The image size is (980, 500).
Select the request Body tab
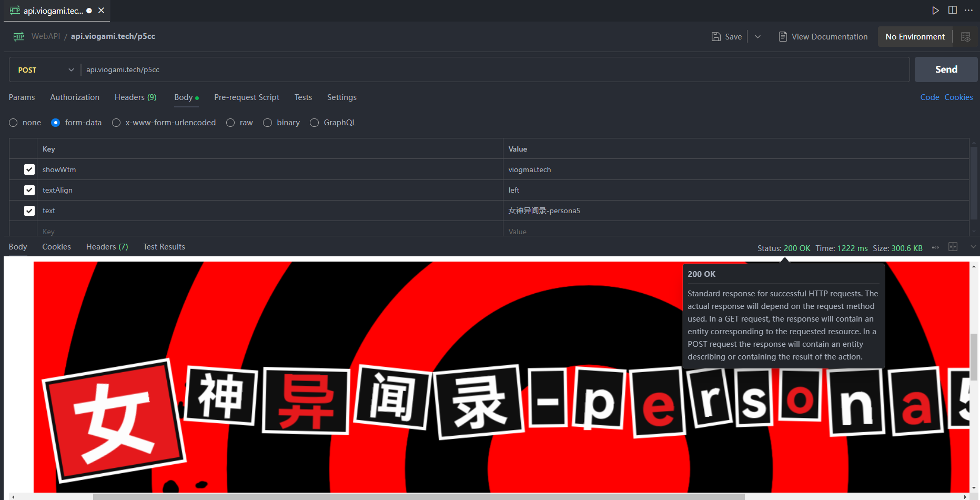186,97
